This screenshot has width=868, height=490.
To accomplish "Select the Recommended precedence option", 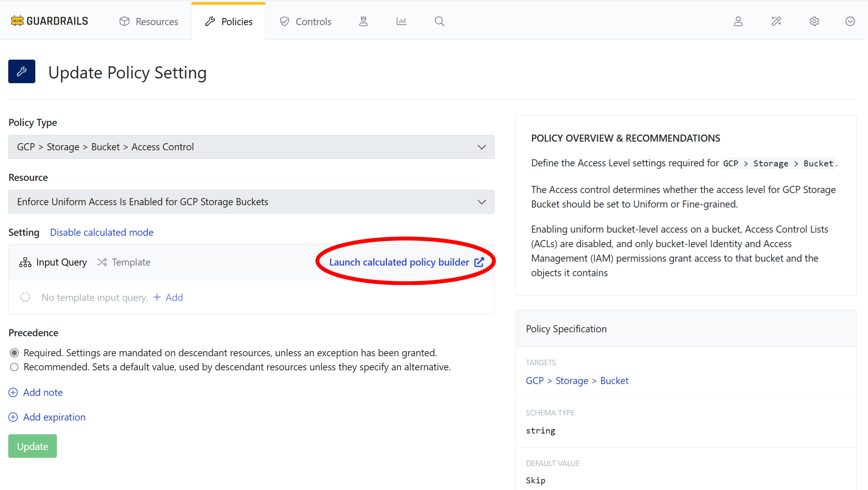I will pyautogui.click(x=14, y=367).
